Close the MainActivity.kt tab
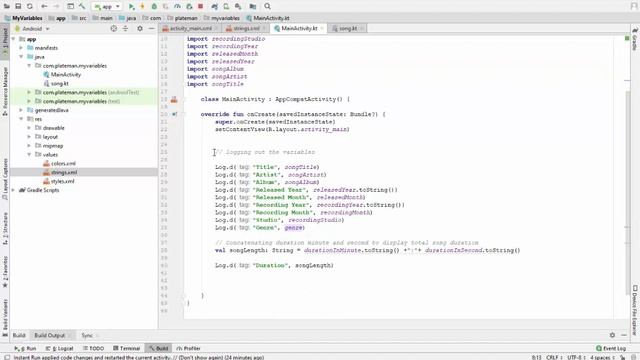The image size is (640, 360). [x=322, y=29]
